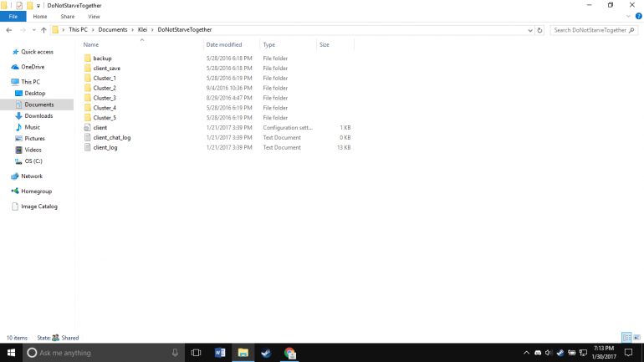Select Downloads in the navigation pane
Screen dimensions: 644x362
pyautogui.click(x=38, y=116)
